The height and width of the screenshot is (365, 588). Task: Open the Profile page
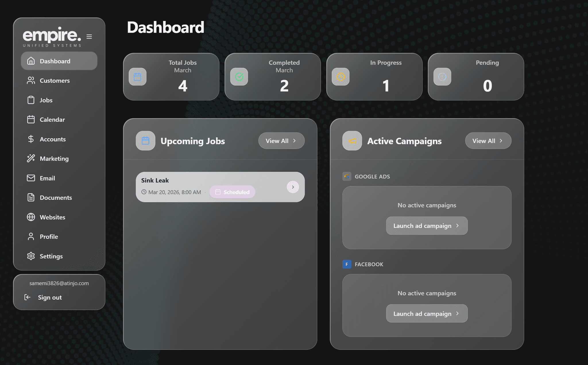[59, 236]
